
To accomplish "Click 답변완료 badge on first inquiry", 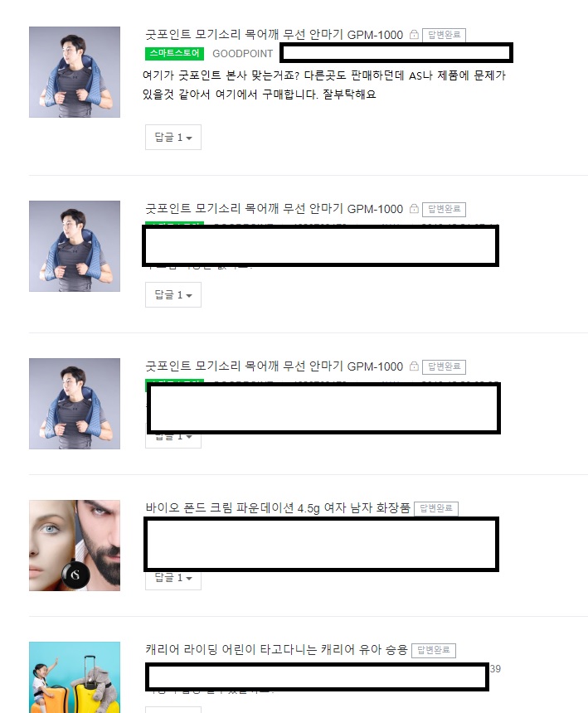I will click(444, 35).
